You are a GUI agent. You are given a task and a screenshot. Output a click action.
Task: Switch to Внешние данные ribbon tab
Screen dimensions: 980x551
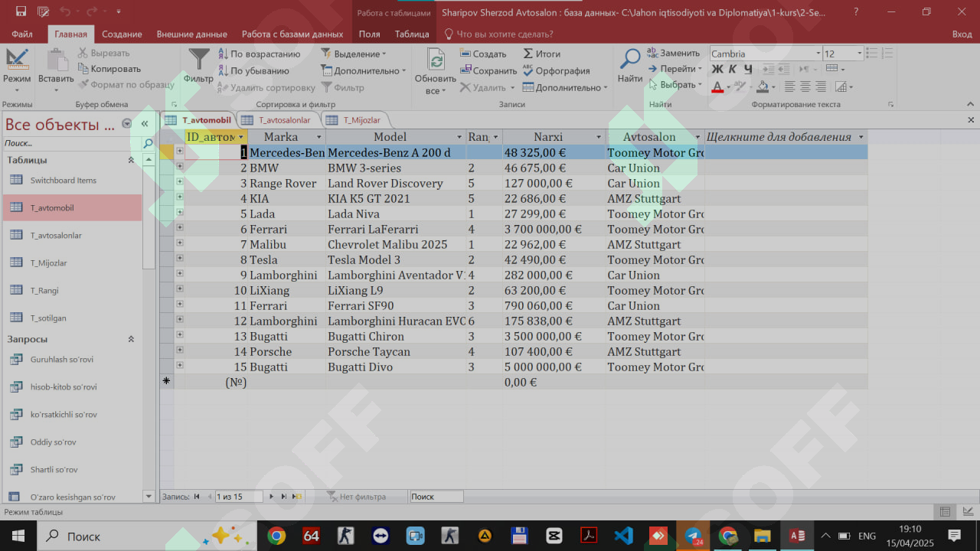pos(192,34)
